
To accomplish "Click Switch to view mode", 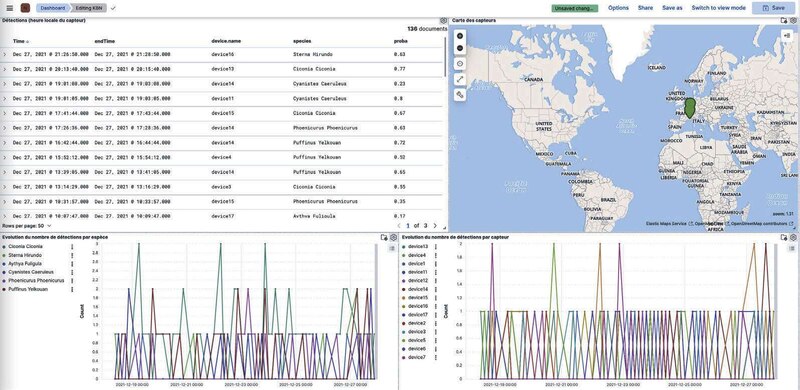I will tap(718, 8).
